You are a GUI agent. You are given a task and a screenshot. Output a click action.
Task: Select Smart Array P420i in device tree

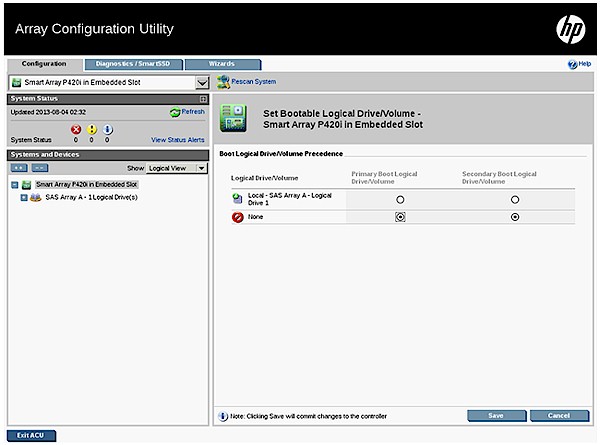[x=86, y=185]
